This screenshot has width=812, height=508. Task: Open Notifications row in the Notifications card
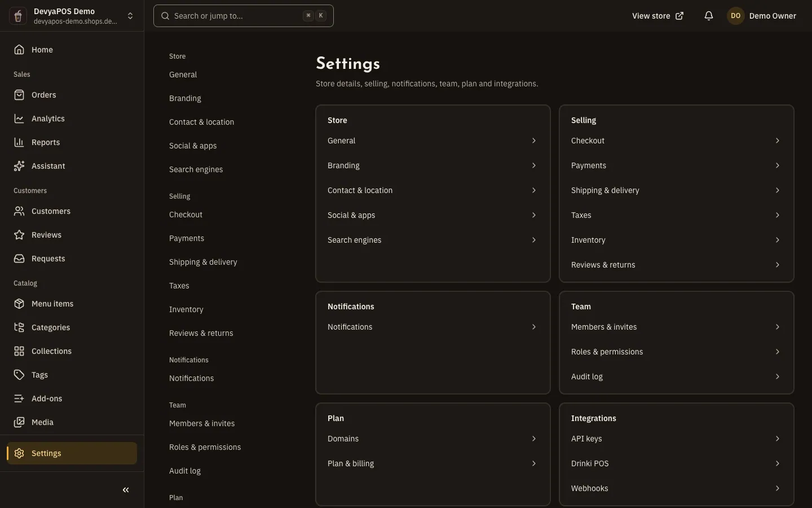pyautogui.click(x=433, y=327)
